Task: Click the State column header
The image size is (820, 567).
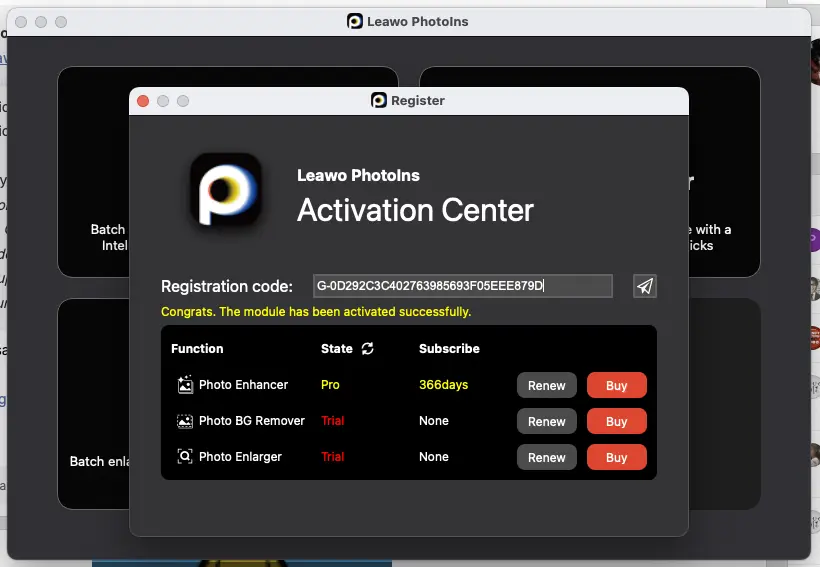Action: 336,348
